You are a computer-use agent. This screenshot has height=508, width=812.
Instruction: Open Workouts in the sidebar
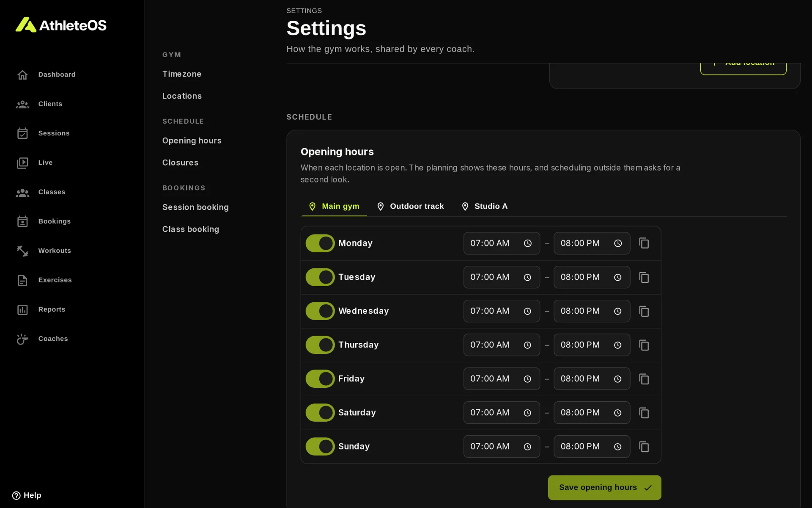(44, 251)
